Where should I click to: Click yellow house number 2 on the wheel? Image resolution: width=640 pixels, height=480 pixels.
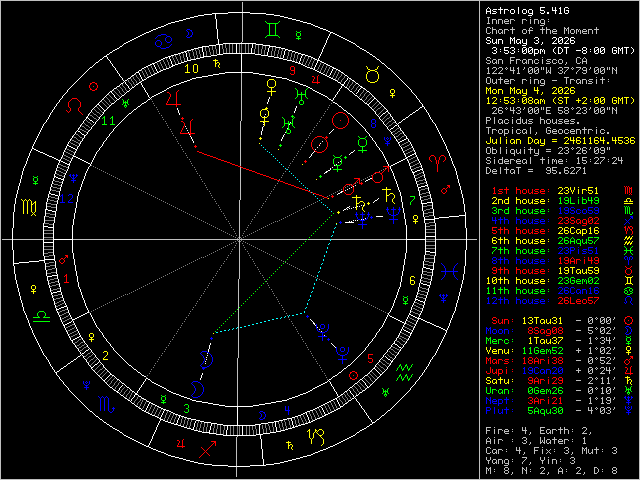point(106,356)
